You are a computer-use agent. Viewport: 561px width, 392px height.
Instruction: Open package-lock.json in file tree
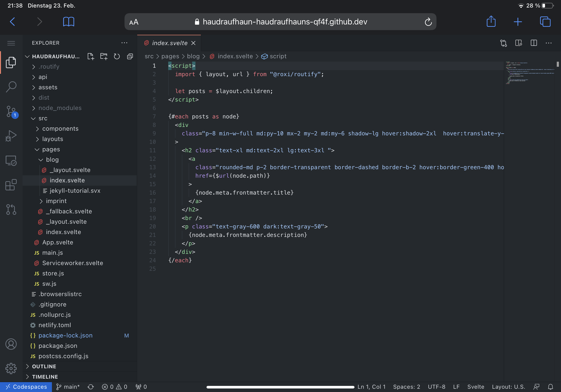point(66,335)
